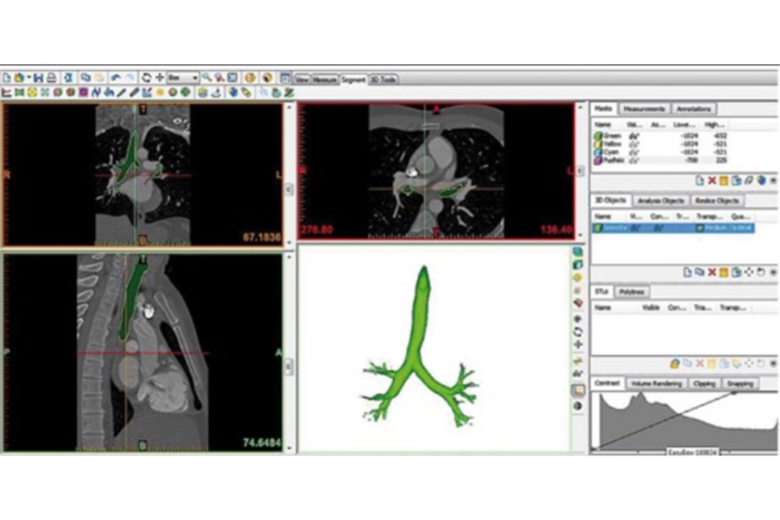Toggle visibility glasses of the selected 3D object
780x520 pixels.
[x=635, y=228]
